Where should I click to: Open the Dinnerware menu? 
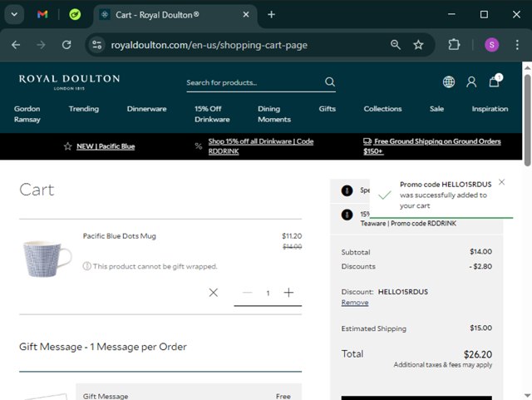coord(146,109)
